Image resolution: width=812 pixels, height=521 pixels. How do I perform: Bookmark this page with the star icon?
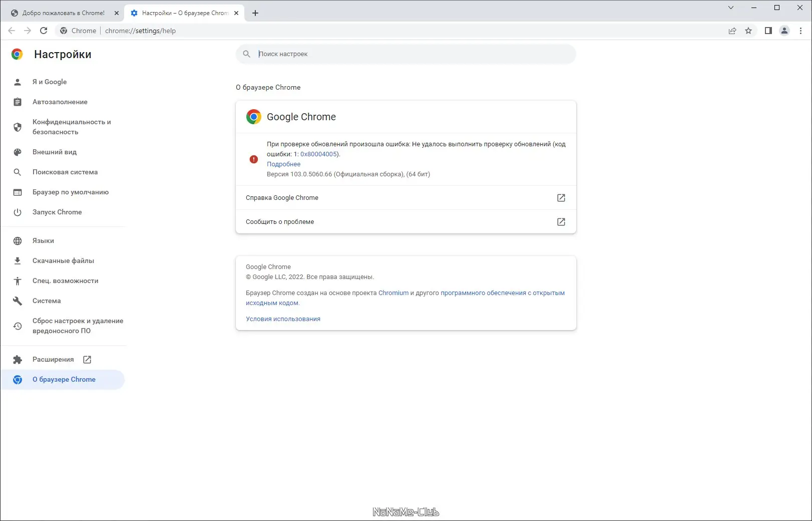pos(748,31)
